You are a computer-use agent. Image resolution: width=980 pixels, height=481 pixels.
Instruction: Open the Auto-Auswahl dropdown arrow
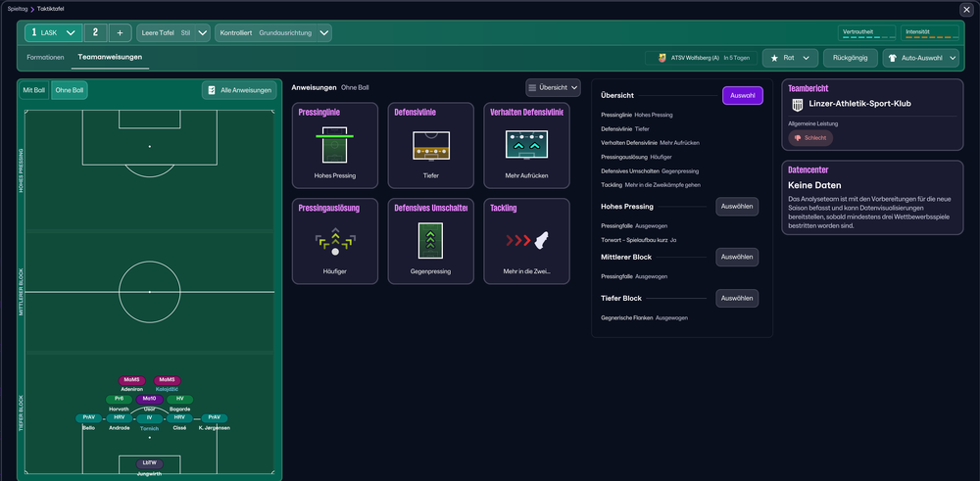[953, 58]
